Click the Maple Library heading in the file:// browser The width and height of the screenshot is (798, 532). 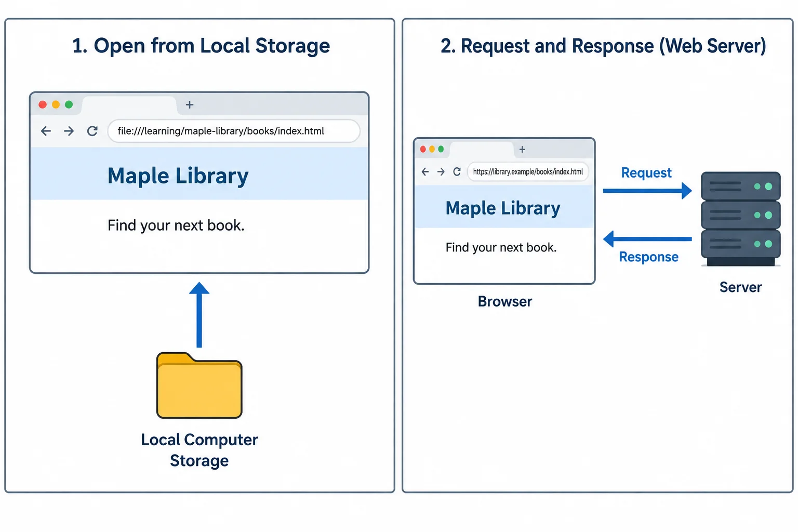click(178, 176)
